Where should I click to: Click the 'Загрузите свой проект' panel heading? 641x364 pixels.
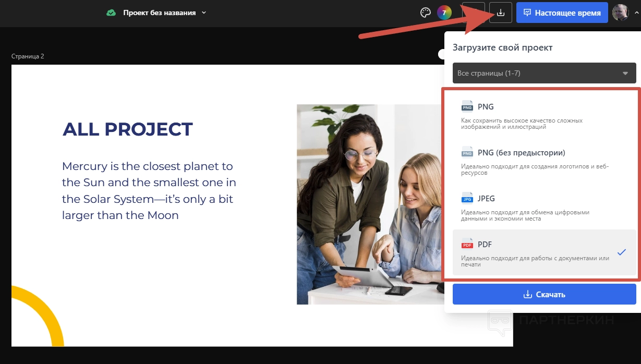click(x=502, y=47)
